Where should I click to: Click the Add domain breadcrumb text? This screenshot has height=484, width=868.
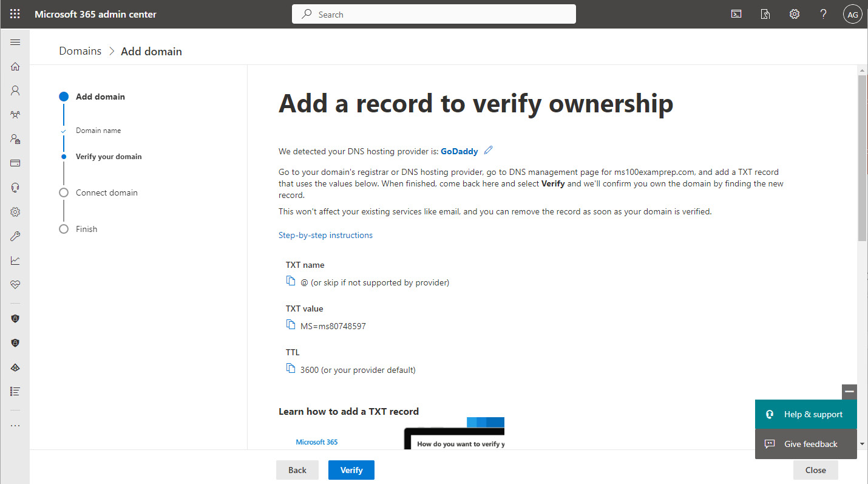tap(151, 52)
